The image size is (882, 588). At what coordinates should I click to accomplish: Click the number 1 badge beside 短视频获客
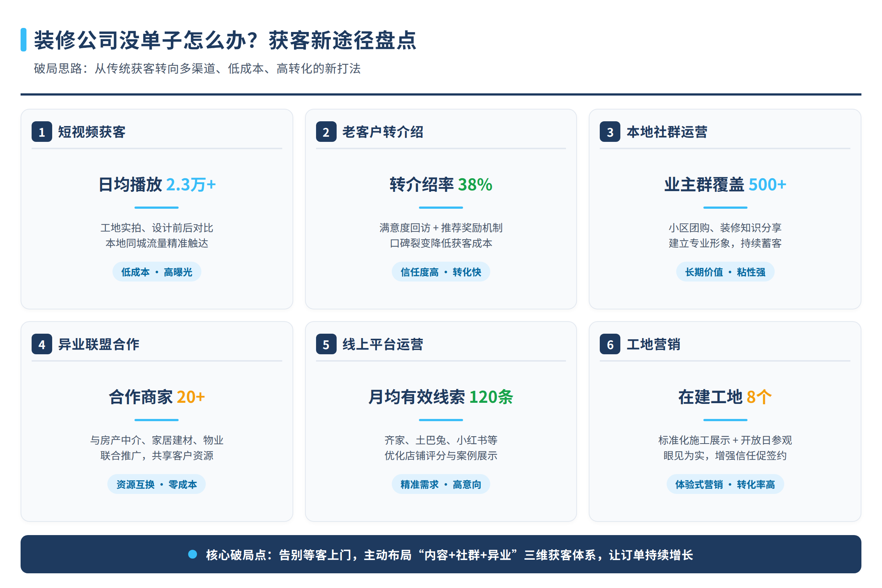[x=42, y=132]
